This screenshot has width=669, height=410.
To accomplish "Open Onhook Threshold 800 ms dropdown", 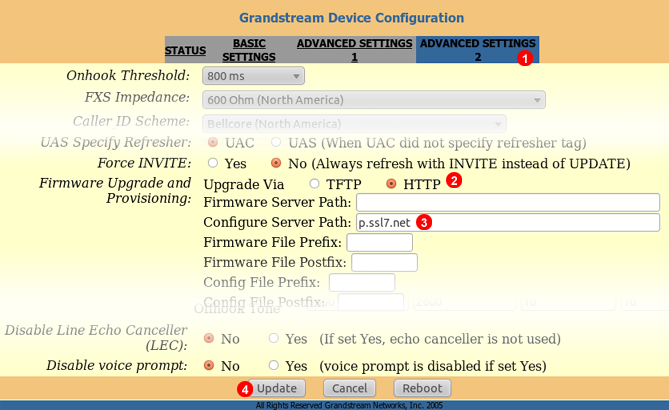I will coord(253,76).
